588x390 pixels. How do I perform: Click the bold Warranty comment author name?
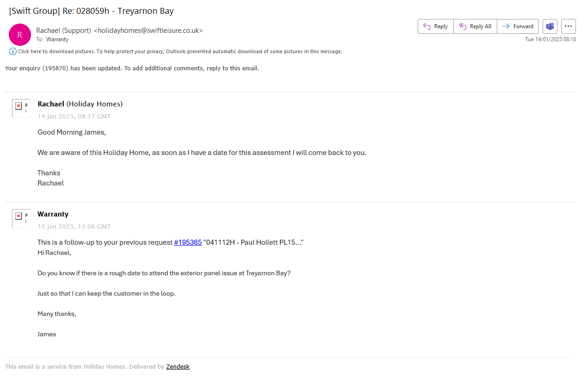tap(53, 214)
